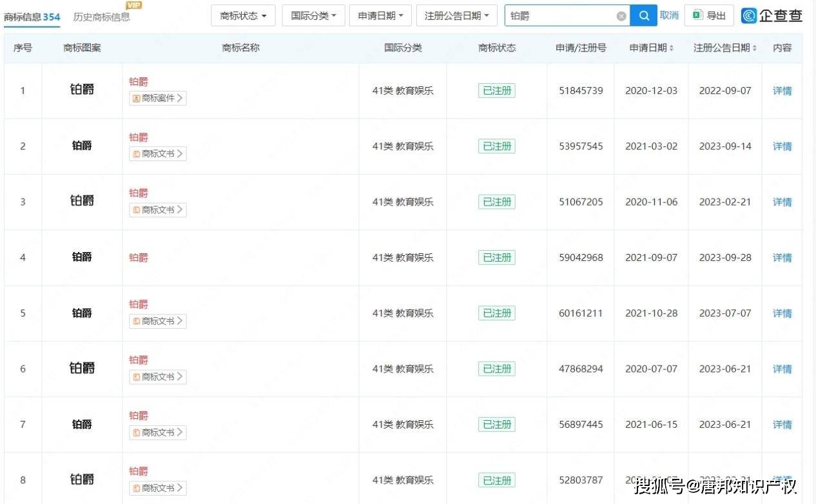Viewport: 816px width, 504px height.
Task: Open 商标案件 tag in row 1
Action: [x=158, y=99]
